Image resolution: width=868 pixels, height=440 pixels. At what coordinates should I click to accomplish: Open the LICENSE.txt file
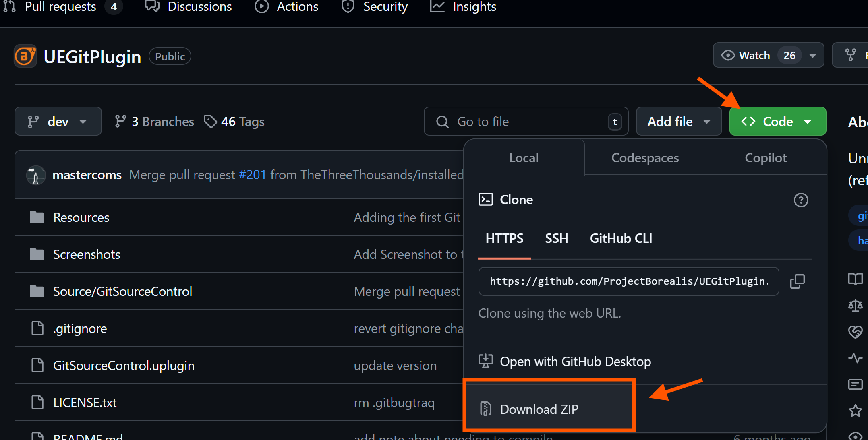[85, 403]
